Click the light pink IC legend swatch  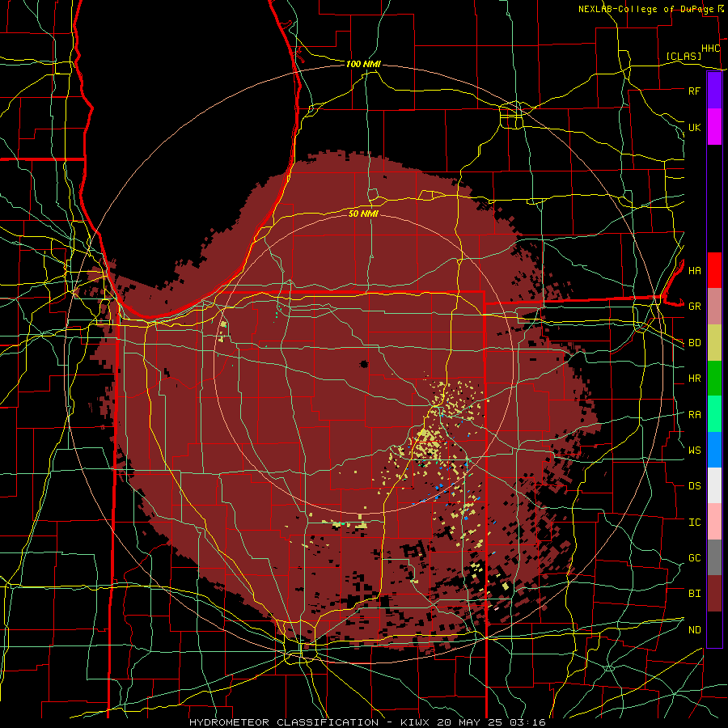click(714, 522)
